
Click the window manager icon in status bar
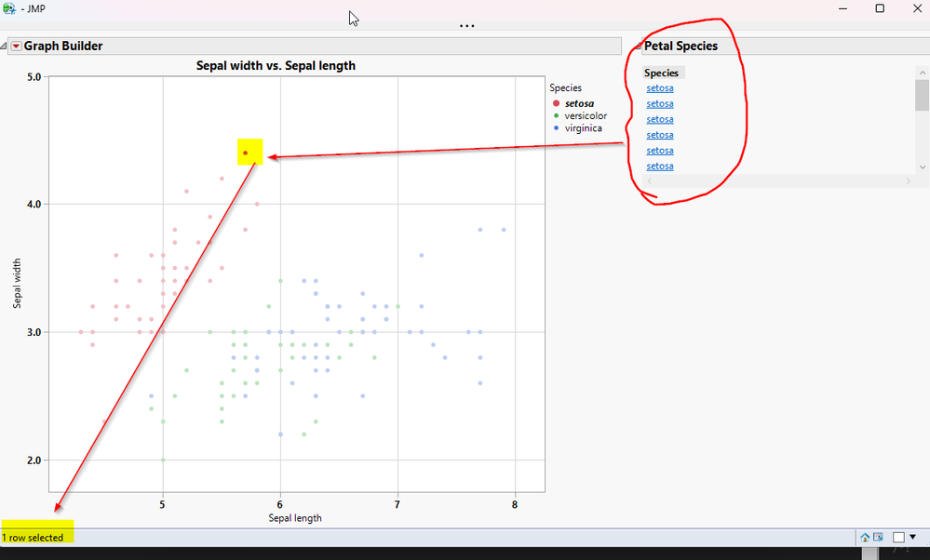point(878,537)
